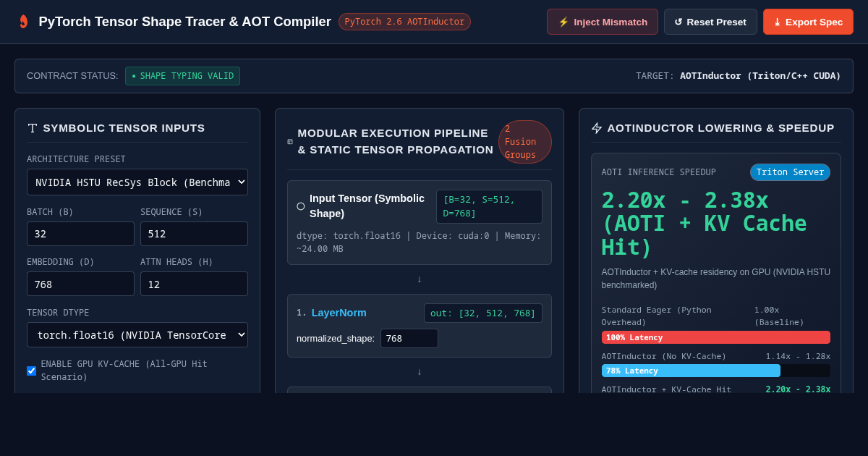
Task: Click "AOTInductor (No KV-Cache)" label
Action: pos(664,356)
